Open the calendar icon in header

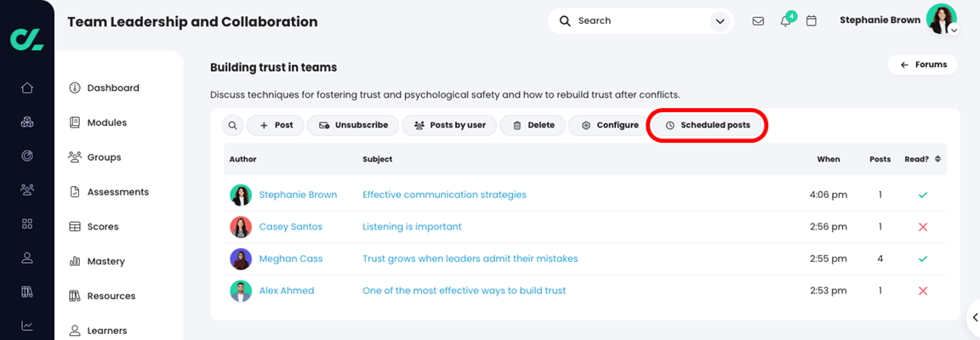pyautogui.click(x=812, y=21)
